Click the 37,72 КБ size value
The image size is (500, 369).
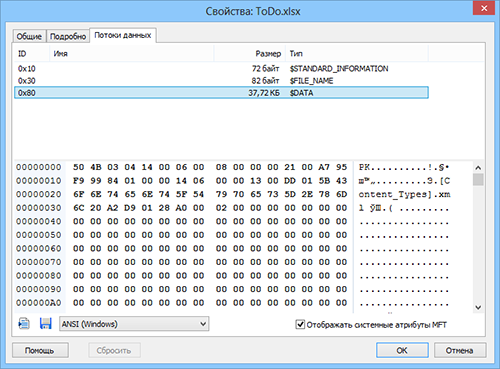[x=264, y=93]
